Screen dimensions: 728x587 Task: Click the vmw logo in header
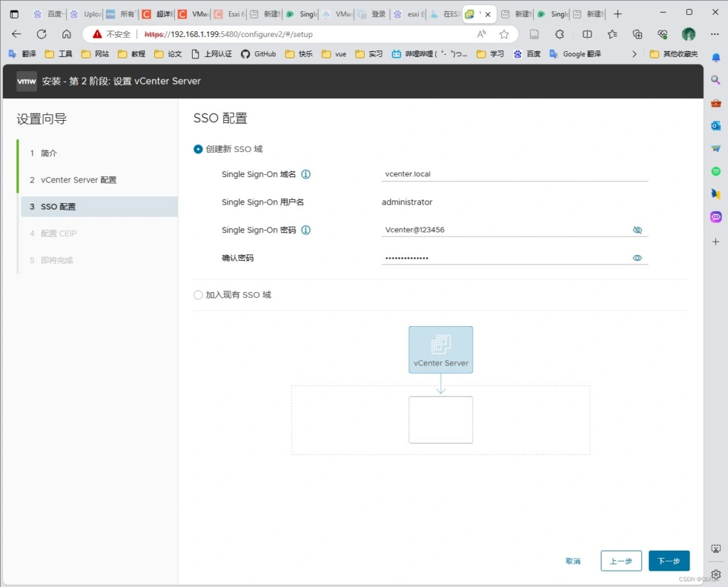(x=26, y=81)
